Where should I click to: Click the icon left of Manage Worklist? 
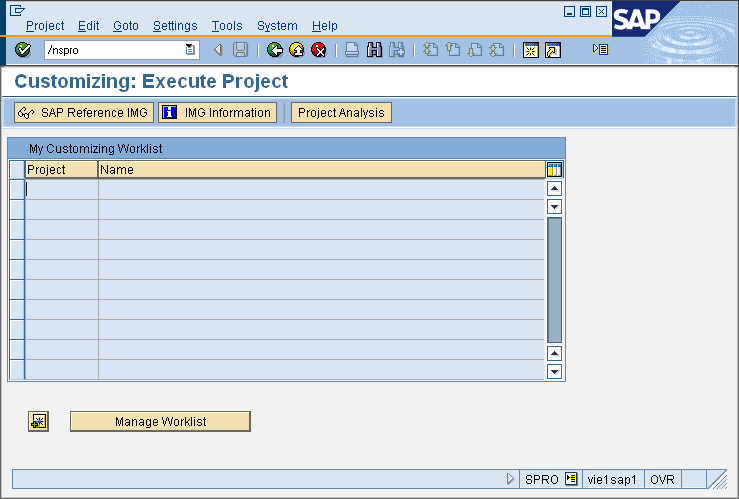click(x=38, y=421)
